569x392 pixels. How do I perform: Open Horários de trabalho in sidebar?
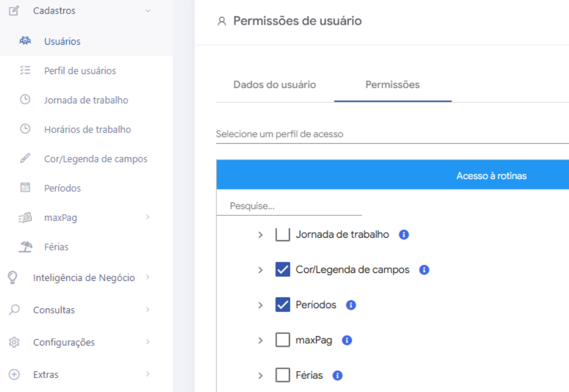click(x=87, y=129)
